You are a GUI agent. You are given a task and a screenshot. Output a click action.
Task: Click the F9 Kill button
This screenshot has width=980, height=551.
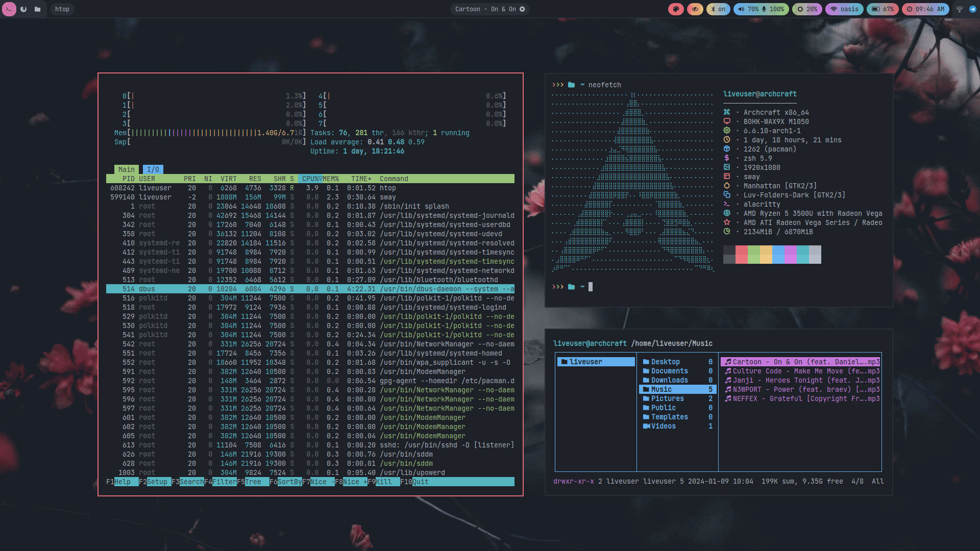click(384, 482)
